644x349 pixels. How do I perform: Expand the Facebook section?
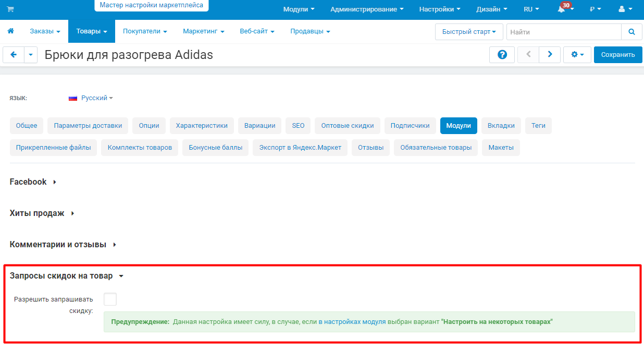[33, 182]
